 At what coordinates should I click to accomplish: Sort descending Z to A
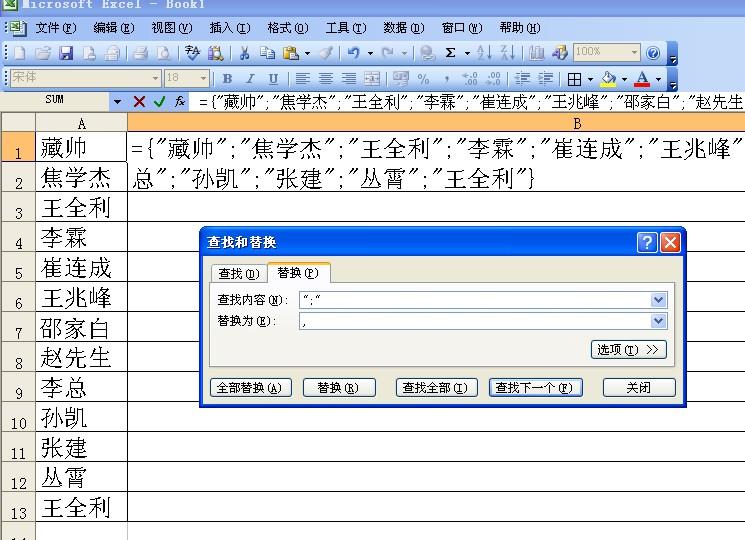pos(507,53)
